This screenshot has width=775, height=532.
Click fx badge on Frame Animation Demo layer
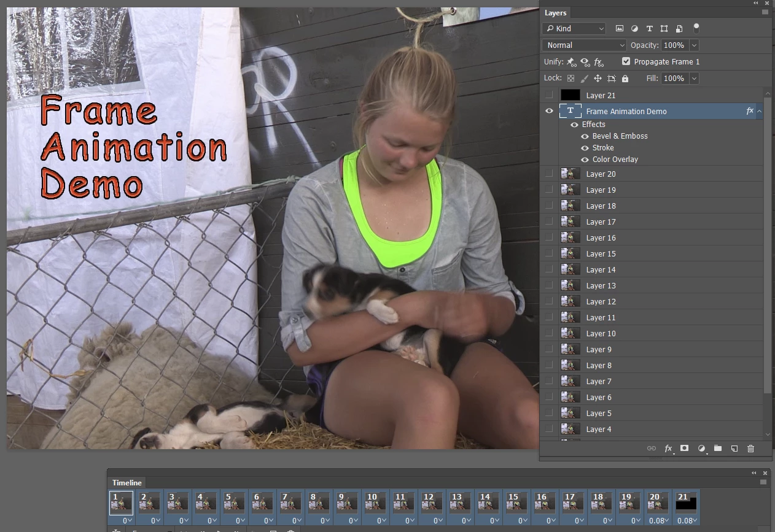pyautogui.click(x=750, y=111)
